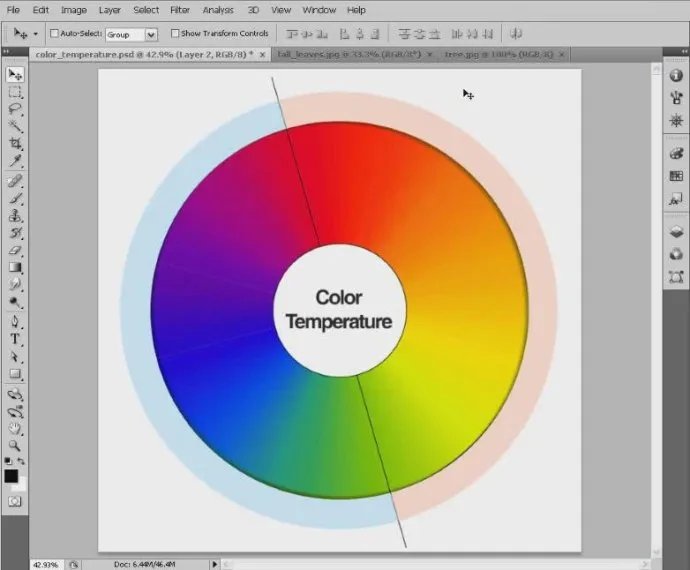Screen dimensions: 690x570
Task: Click the black foreground color swatch
Action: point(12,477)
